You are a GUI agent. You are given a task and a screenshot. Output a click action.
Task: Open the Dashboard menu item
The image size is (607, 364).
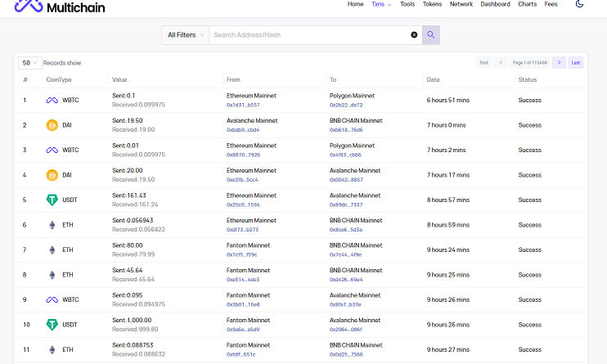495,4
